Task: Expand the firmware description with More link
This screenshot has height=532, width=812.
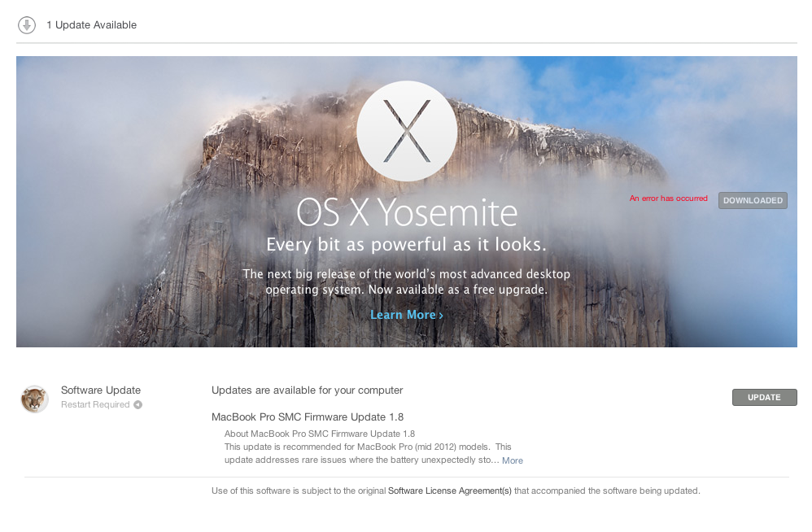Action: coord(512,460)
